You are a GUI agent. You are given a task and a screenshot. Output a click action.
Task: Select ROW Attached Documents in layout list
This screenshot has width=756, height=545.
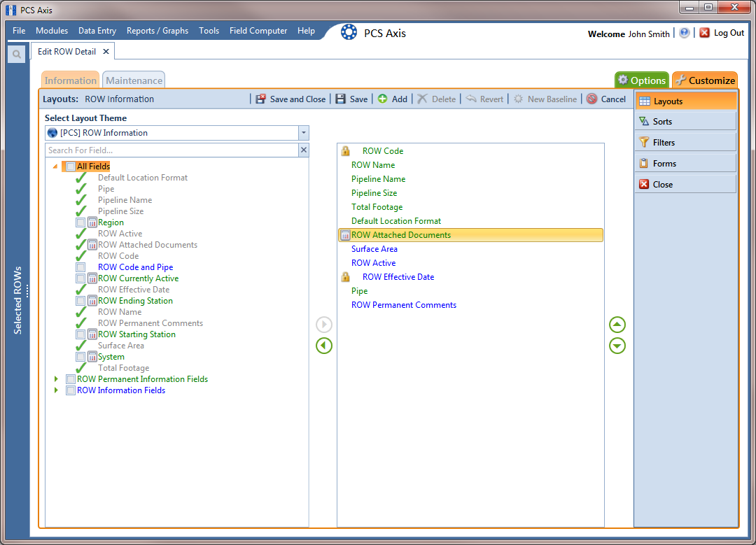coord(470,234)
